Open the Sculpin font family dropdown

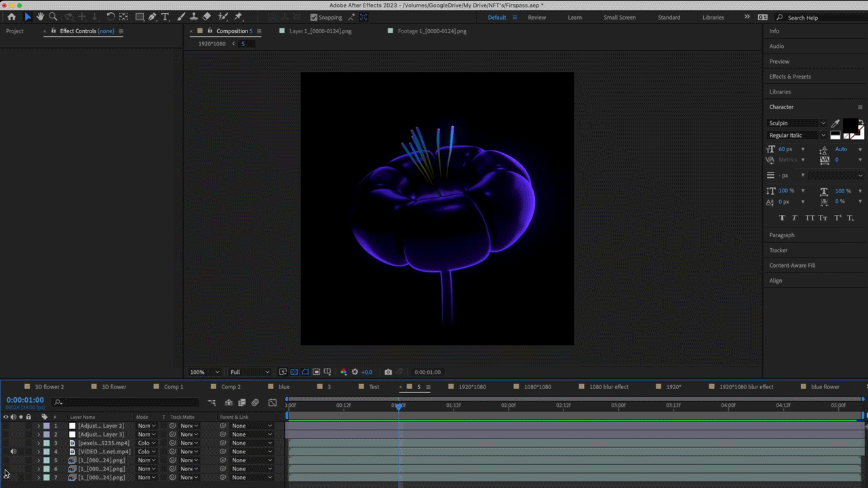coord(796,123)
